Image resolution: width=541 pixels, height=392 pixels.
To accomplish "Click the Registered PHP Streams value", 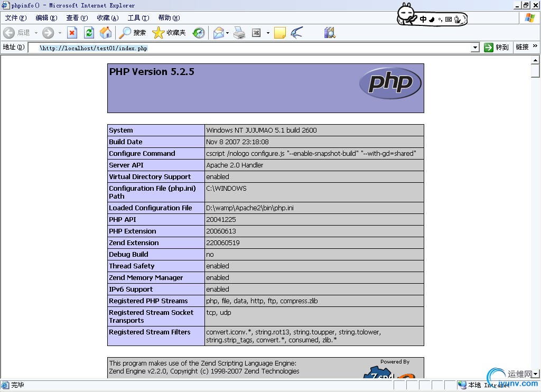I will pyautogui.click(x=262, y=301).
